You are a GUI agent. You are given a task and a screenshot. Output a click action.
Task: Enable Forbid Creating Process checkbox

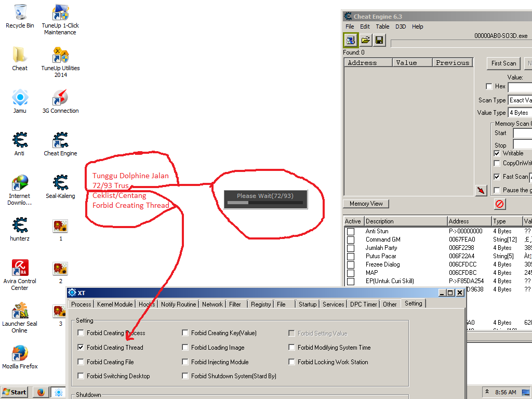(81, 333)
